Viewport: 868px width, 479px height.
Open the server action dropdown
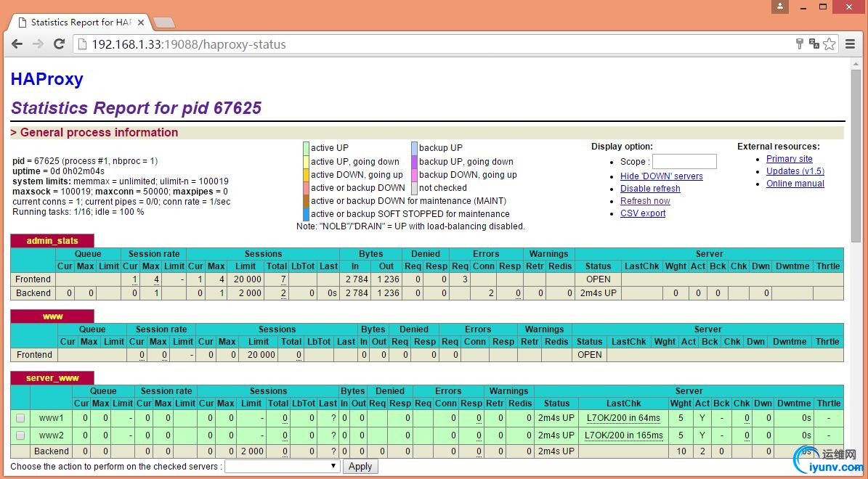282,467
